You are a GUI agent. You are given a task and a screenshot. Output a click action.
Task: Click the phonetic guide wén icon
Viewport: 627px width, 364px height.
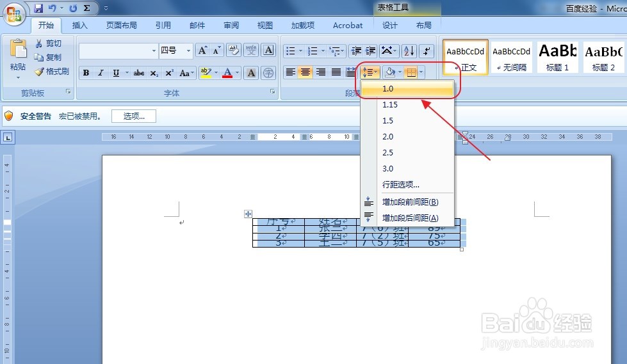(251, 51)
